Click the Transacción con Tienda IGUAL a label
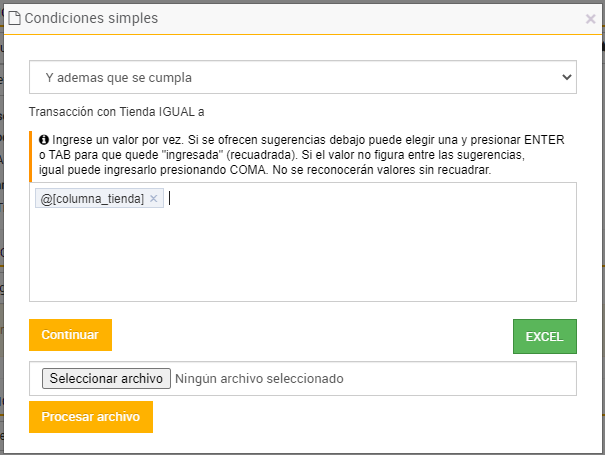This screenshot has height=455, width=605. click(x=117, y=111)
